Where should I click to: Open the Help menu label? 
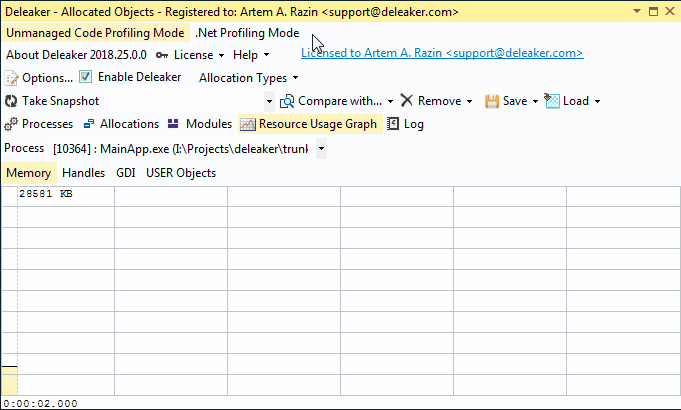(245, 55)
